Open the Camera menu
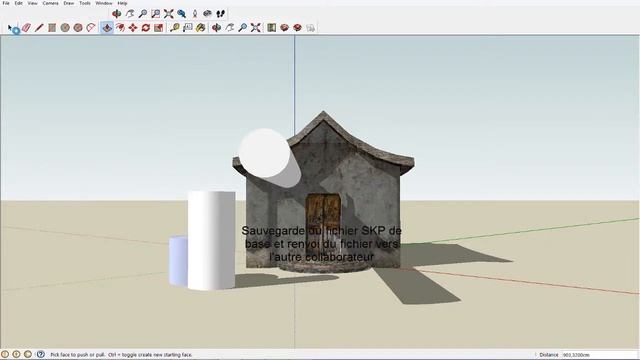 (x=50, y=3)
